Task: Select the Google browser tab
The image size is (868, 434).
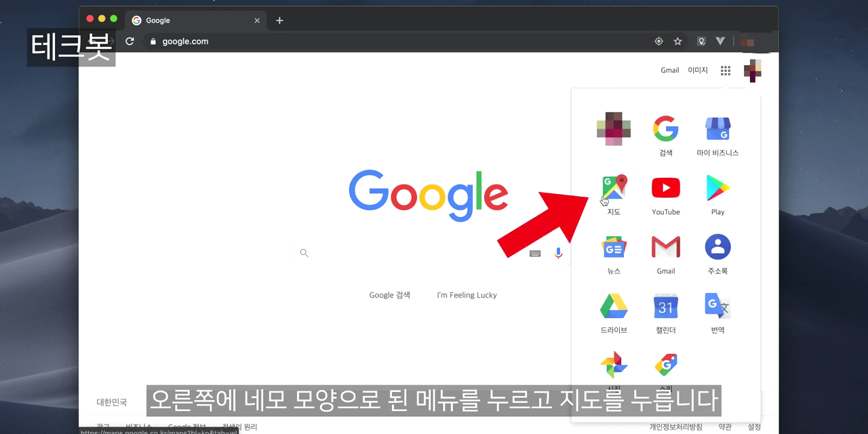Action: [196, 20]
